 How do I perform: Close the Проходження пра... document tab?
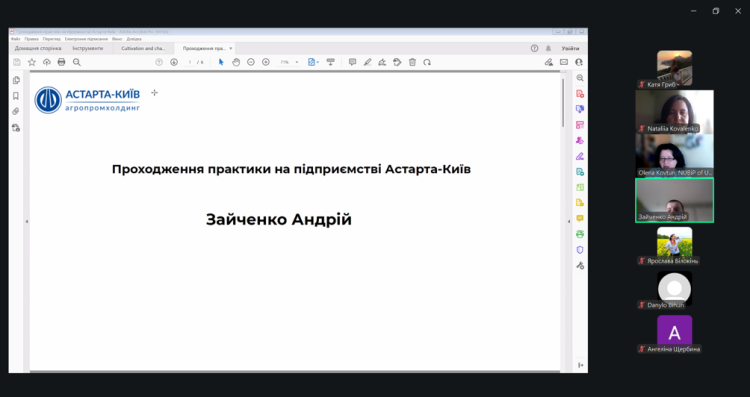(231, 48)
